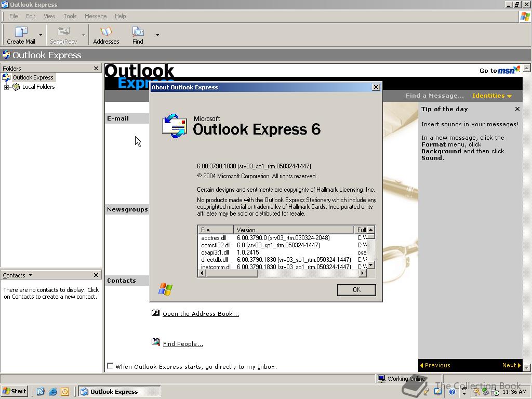Toggle go directly to my Inbox checkbox
Image resolution: width=532 pixels, height=399 pixels.
pos(110,366)
